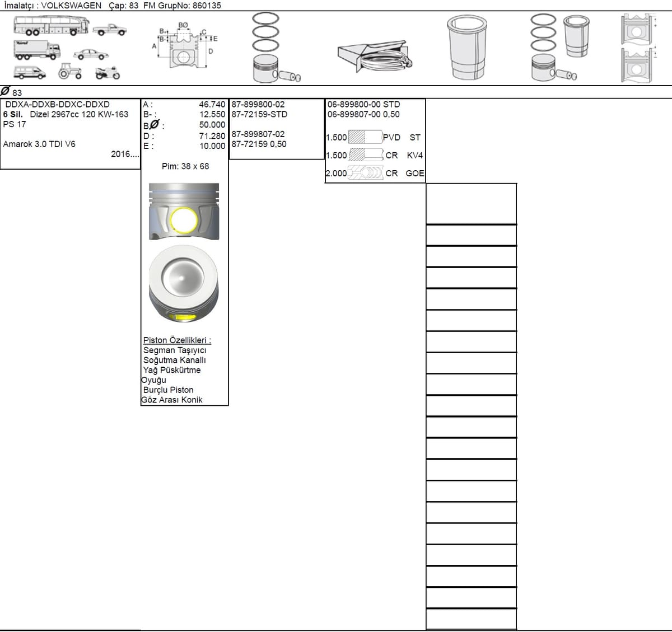Click the PVD ring profile symbol
This screenshot has width=672, height=632.
[x=365, y=137]
